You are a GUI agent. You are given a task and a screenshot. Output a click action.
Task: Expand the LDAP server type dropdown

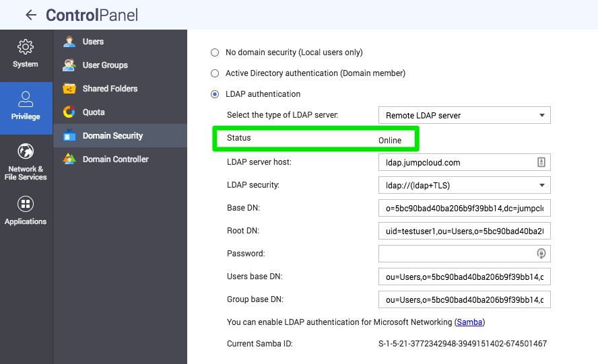(x=464, y=115)
